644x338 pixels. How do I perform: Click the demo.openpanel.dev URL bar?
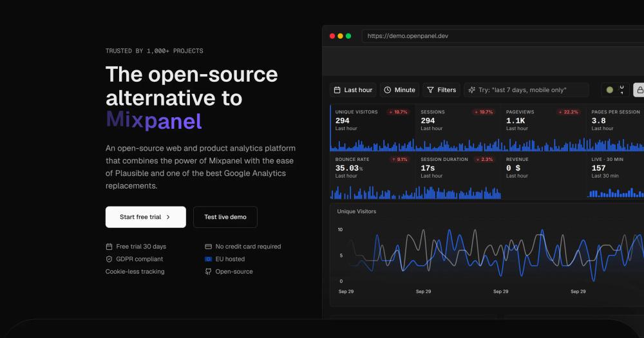click(503, 36)
